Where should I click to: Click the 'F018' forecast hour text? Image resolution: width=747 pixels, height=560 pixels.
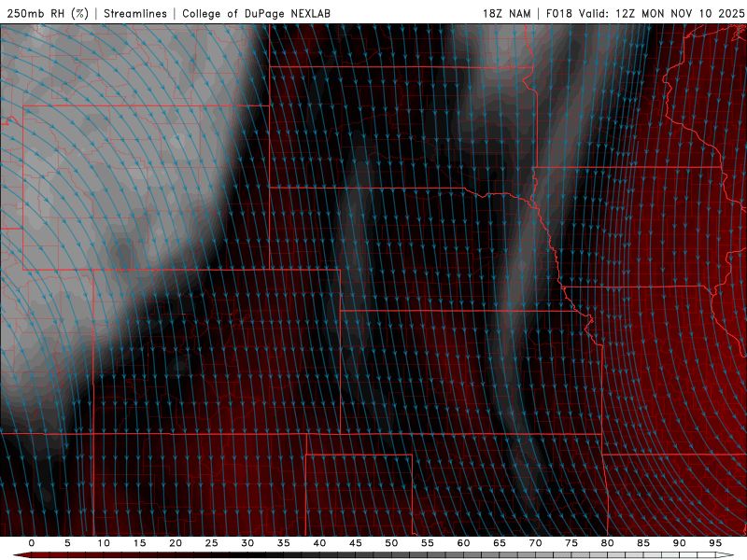pos(558,13)
